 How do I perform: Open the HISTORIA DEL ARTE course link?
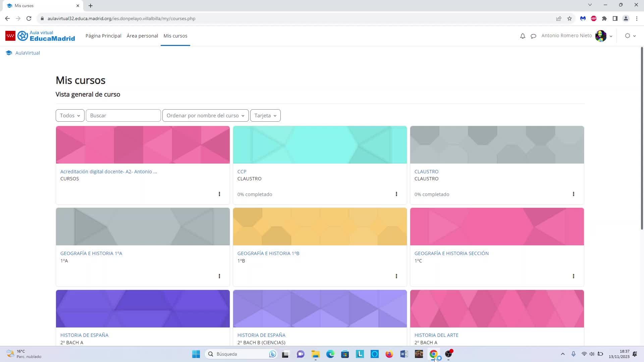click(436, 335)
